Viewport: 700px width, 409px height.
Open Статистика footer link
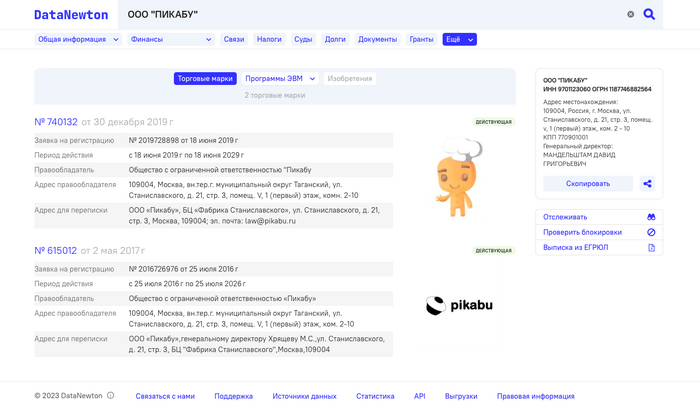coord(375,396)
